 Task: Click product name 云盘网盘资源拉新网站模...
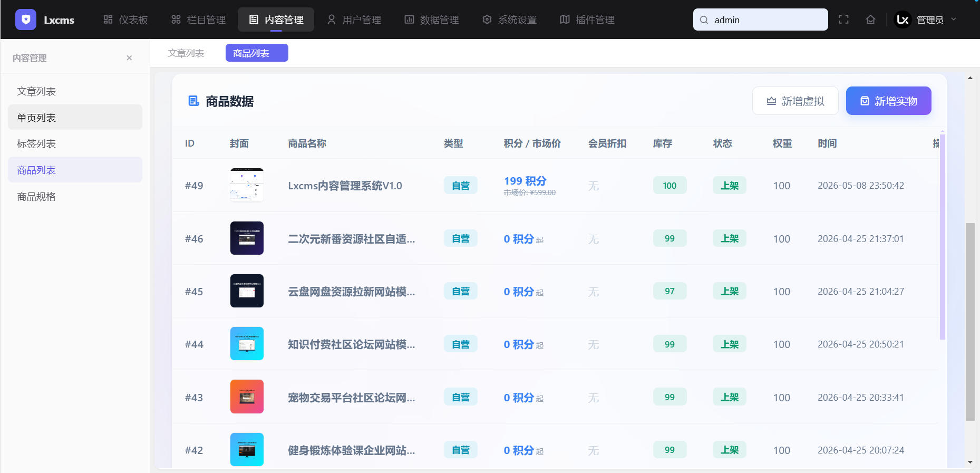[x=351, y=292]
